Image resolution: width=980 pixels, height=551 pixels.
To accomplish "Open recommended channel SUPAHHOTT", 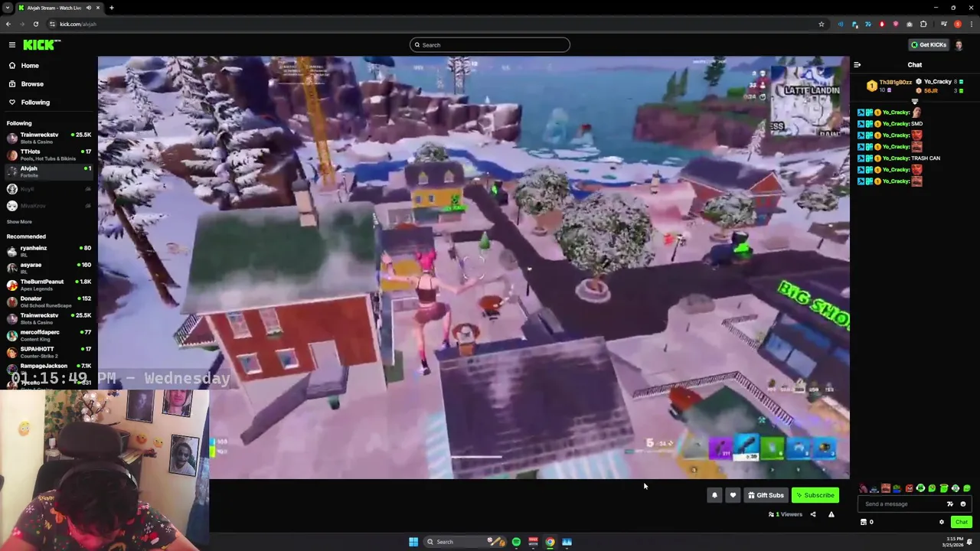I will (x=49, y=352).
